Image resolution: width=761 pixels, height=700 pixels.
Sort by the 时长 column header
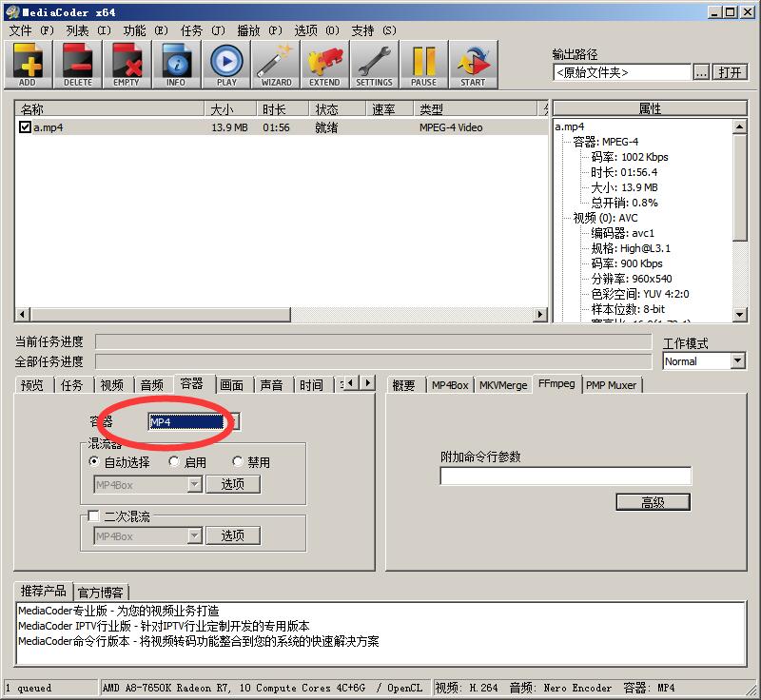click(x=283, y=108)
